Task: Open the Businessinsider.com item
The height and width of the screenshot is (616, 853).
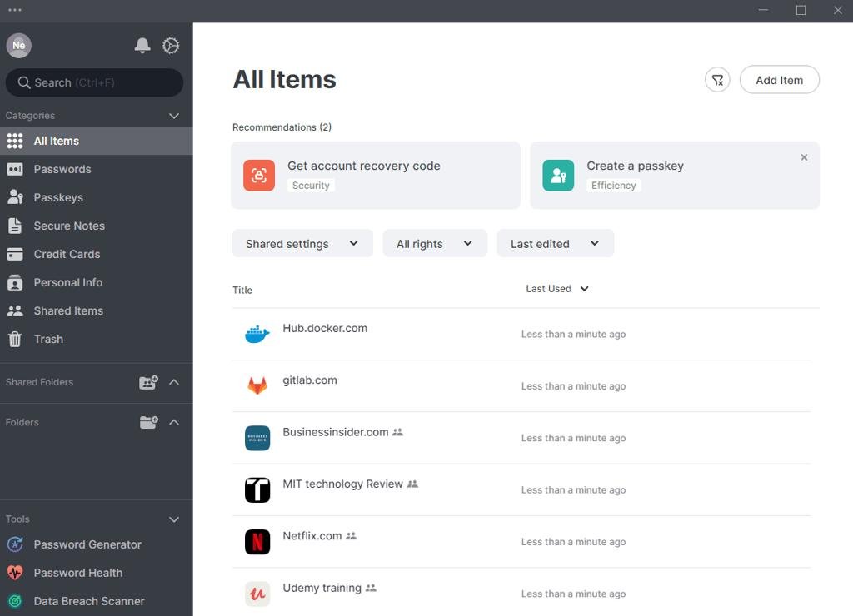Action: (521, 438)
